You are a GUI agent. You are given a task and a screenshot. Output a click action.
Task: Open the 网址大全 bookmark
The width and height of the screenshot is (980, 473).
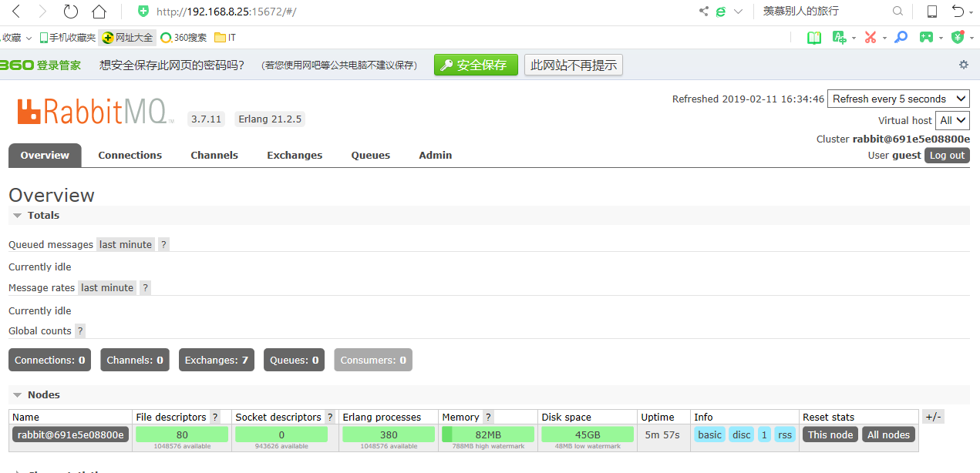(x=127, y=38)
